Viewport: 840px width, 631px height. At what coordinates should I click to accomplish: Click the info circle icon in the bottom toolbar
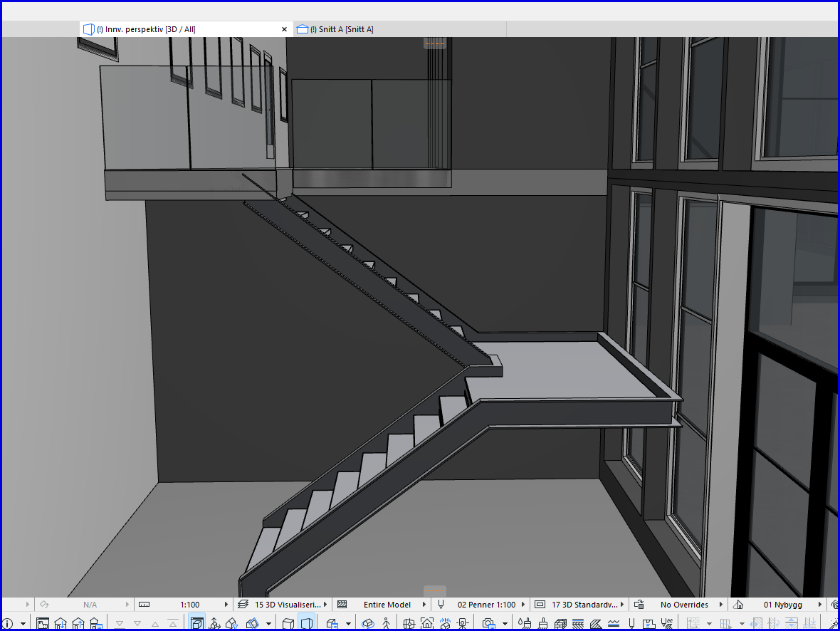click(x=8, y=624)
